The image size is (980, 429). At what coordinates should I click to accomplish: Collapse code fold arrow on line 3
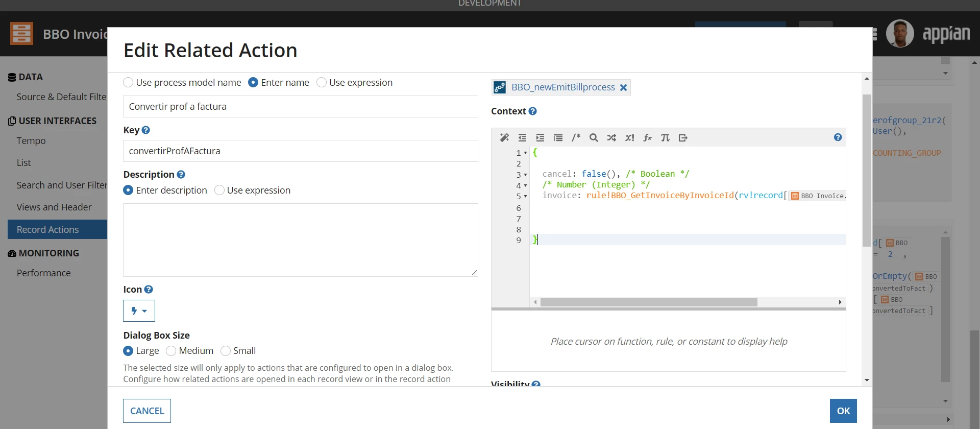tap(525, 175)
